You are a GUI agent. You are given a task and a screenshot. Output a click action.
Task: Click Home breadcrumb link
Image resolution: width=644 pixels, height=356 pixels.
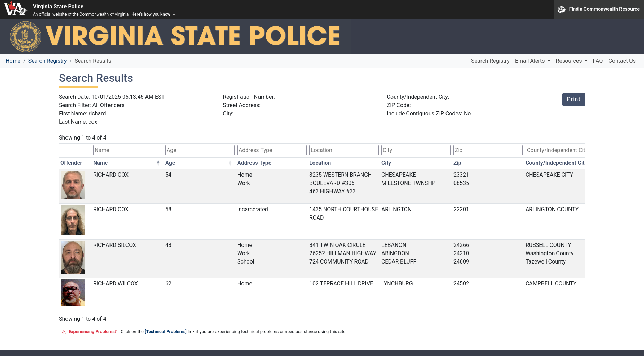[x=13, y=61]
